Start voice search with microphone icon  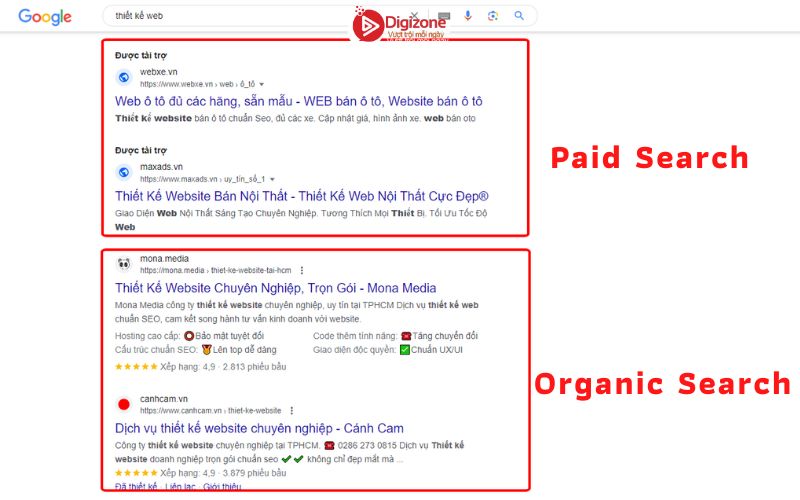[x=468, y=16]
